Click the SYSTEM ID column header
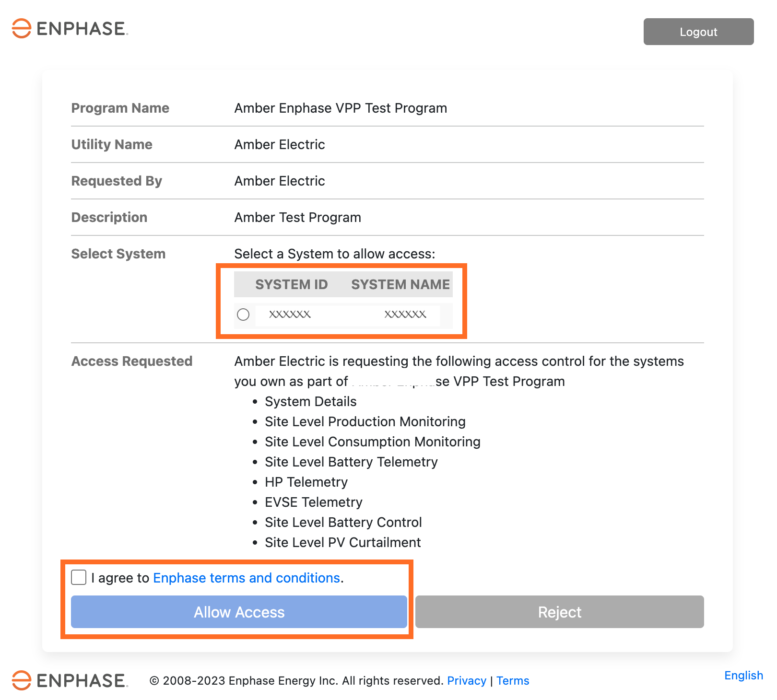 (291, 284)
